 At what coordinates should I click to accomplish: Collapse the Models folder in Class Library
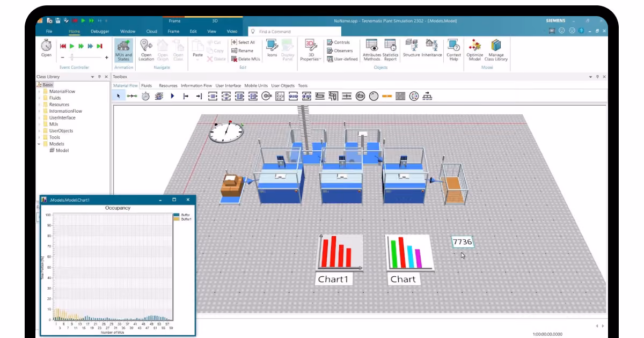pyautogui.click(x=39, y=144)
